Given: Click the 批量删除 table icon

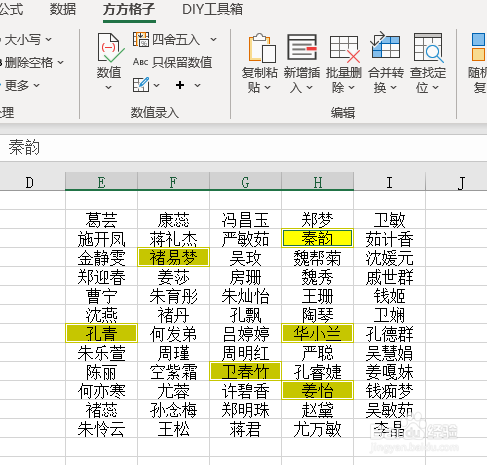Looking at the screenshot, I should 344,49.
